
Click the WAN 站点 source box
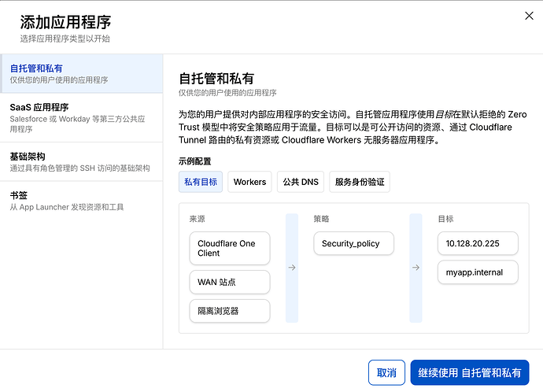[x=230, y=283]
